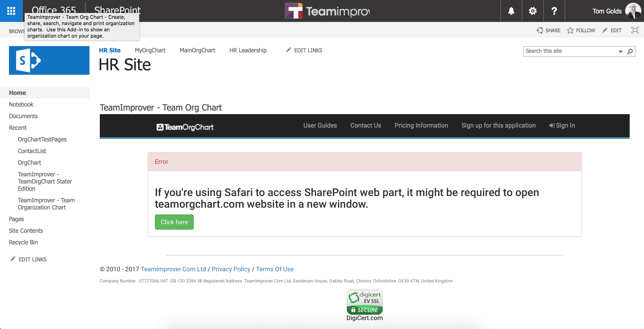Open the MyOrgChart navigation tab
The height and width of the screenshot is (329, 644).
click(150, 50)
